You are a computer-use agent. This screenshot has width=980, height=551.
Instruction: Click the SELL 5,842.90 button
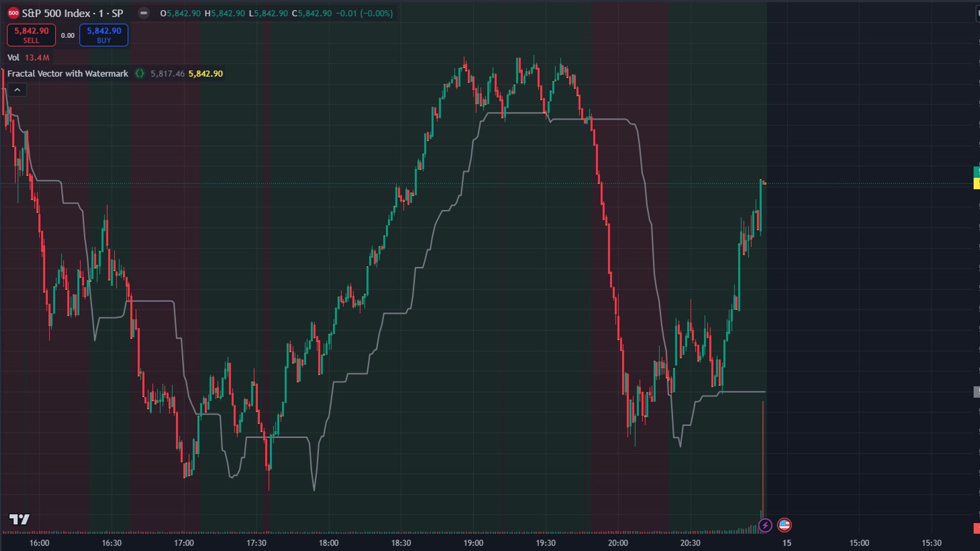tap(31, 35)
